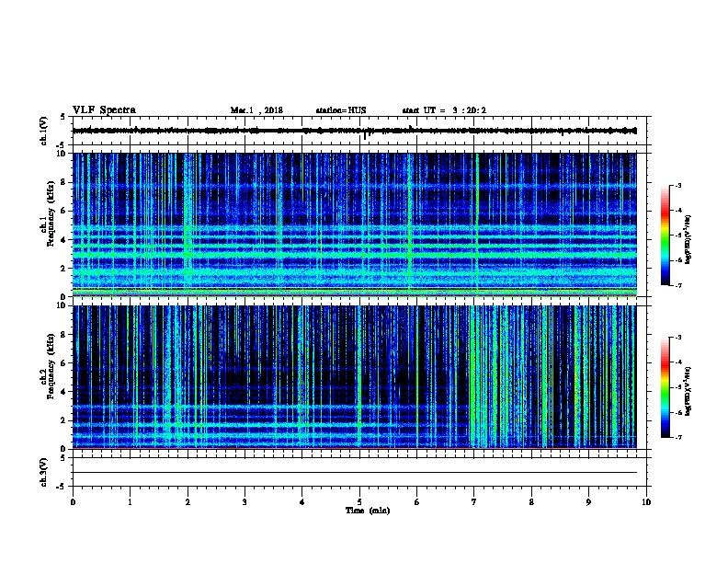The width and height of the screenshot is (728, 563).
Task: Click time axis tick label '0'
Action: (73, 502)
